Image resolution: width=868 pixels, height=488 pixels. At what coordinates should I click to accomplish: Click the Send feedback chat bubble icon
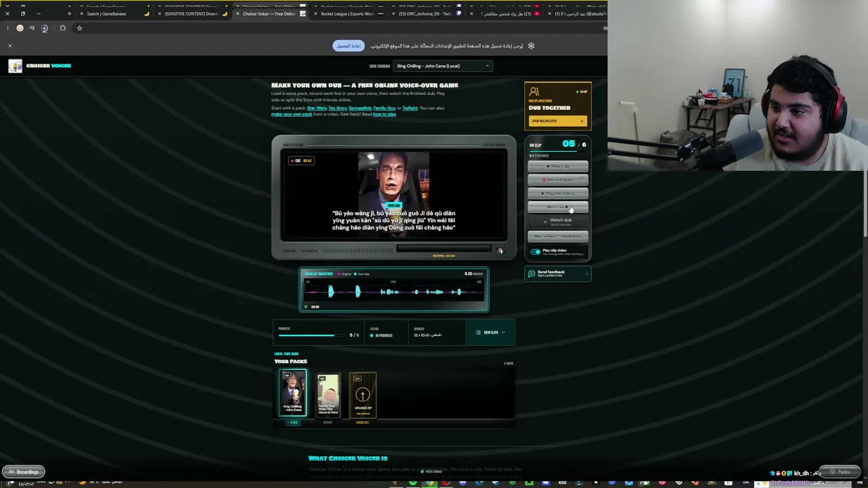coord(531,274)
